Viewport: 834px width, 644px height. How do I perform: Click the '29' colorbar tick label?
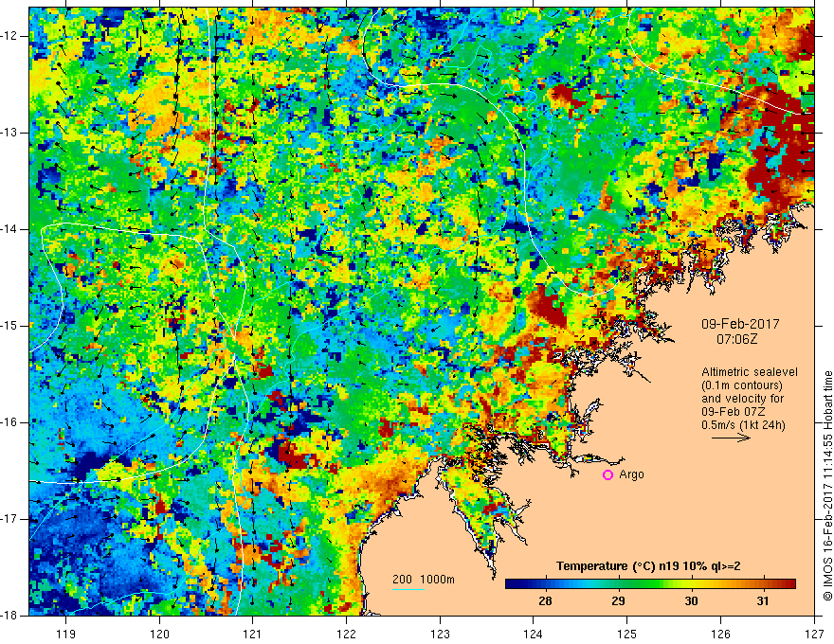(x=618, y=601)
